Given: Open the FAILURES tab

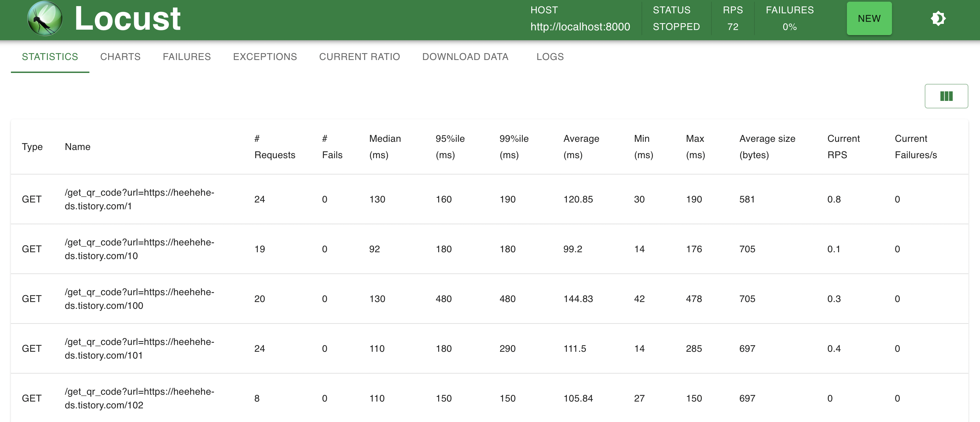Looking at the screenshot, I should point(186,57).
